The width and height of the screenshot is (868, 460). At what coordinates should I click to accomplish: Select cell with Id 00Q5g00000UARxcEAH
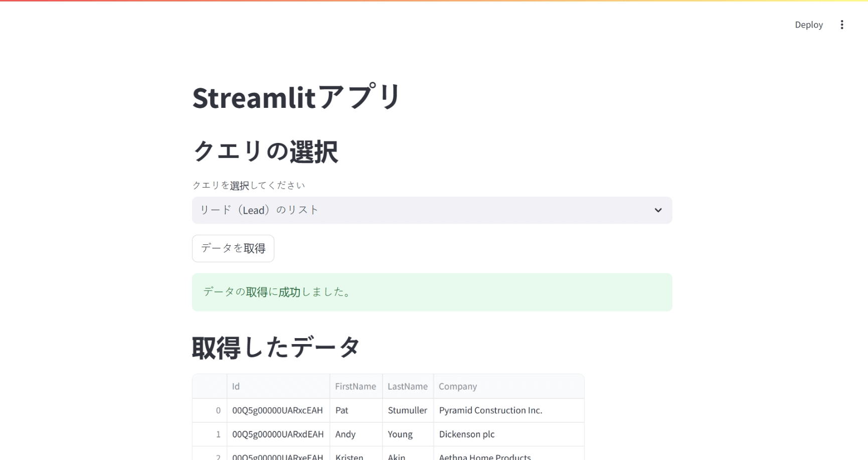pyautogui.click(x=278, y=410)
